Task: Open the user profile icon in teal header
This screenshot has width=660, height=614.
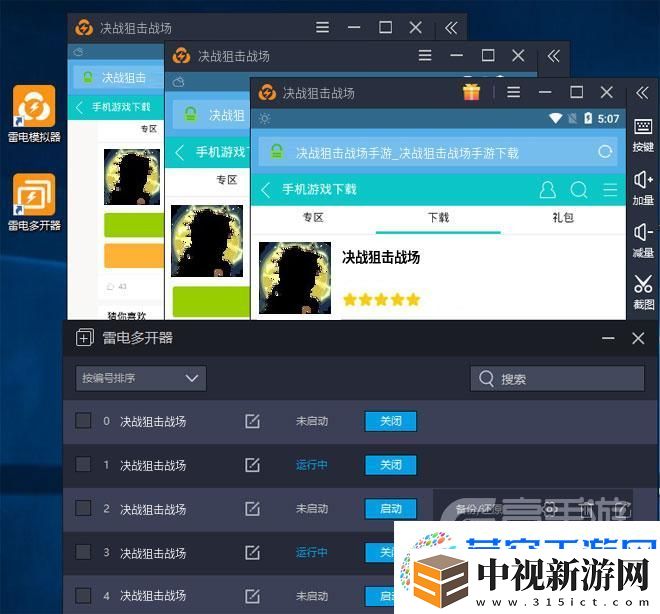Action: [547, 190]
